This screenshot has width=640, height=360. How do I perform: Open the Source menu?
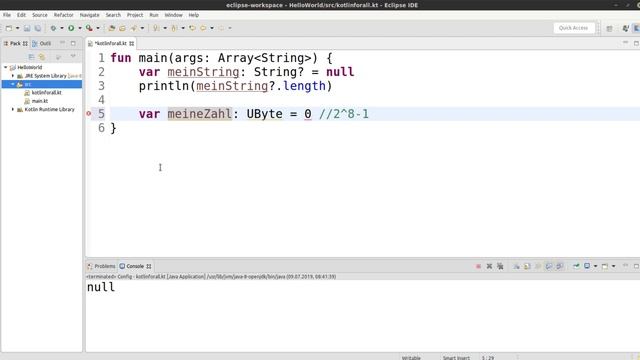40,15
